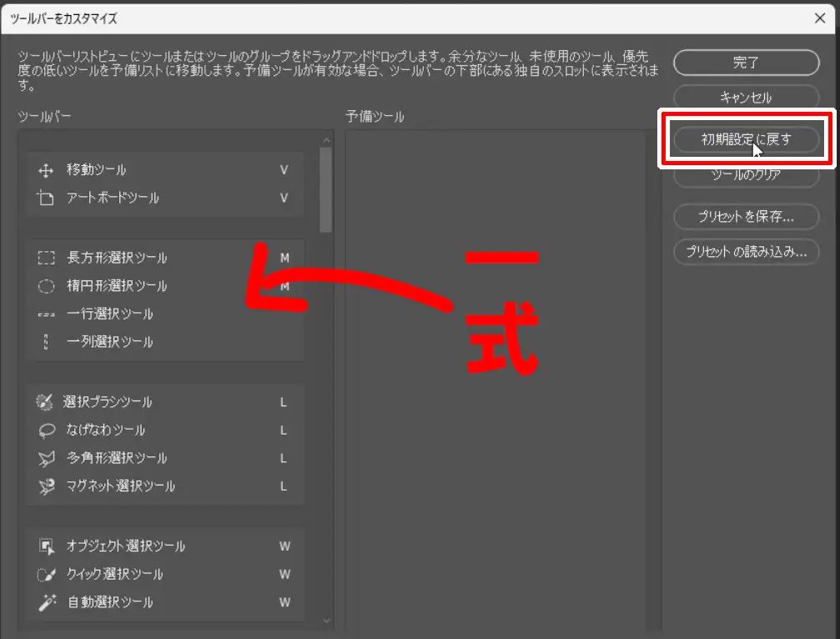Click 初期設定に戻す to restore defaults

746,139
